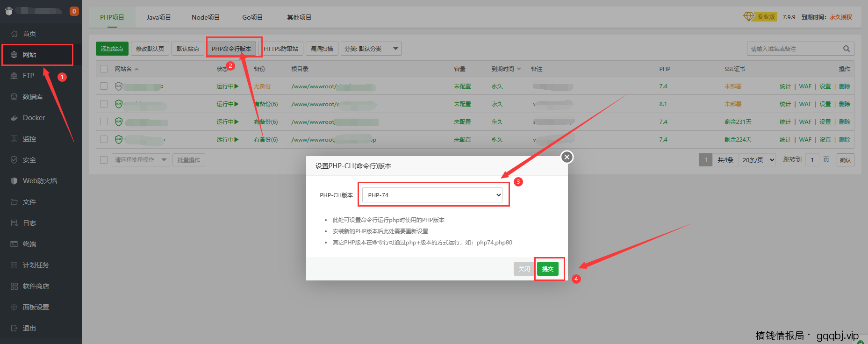Switch to the PHP项目 tab
This screenshot has width=868, height=344.
[x=112, y=17]
